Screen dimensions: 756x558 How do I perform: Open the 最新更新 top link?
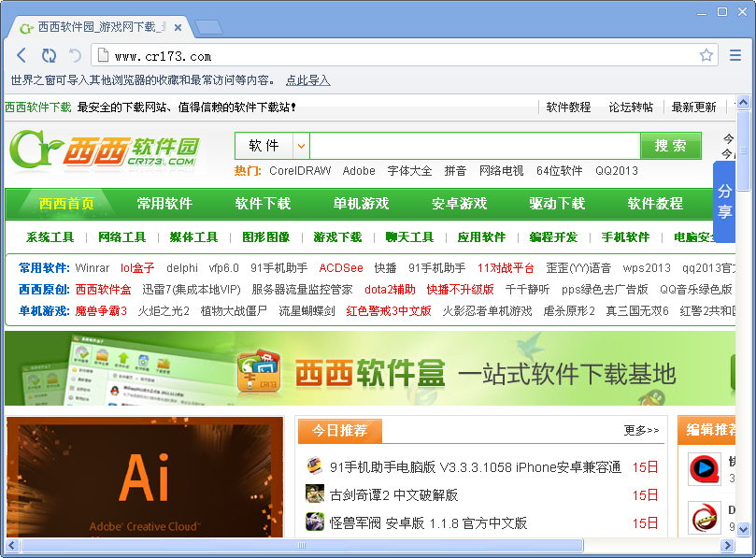pyautogui.click(x=693, y=107)
